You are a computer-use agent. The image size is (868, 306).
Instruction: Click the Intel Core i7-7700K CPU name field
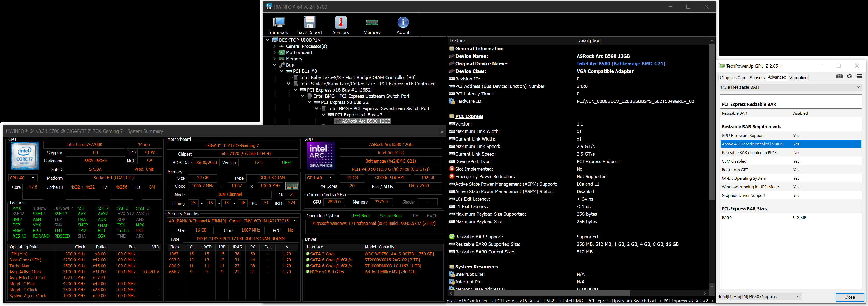click(x=84, y=145)
